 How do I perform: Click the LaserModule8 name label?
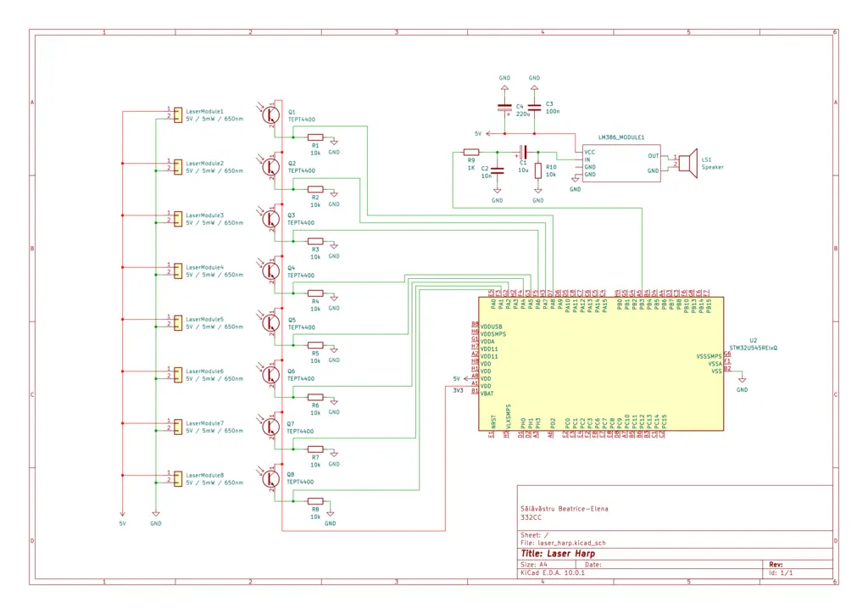point(205,475)
